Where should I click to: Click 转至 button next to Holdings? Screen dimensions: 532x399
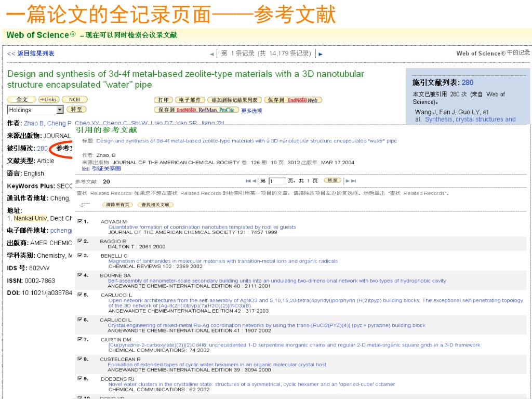(x=76, y=109)
